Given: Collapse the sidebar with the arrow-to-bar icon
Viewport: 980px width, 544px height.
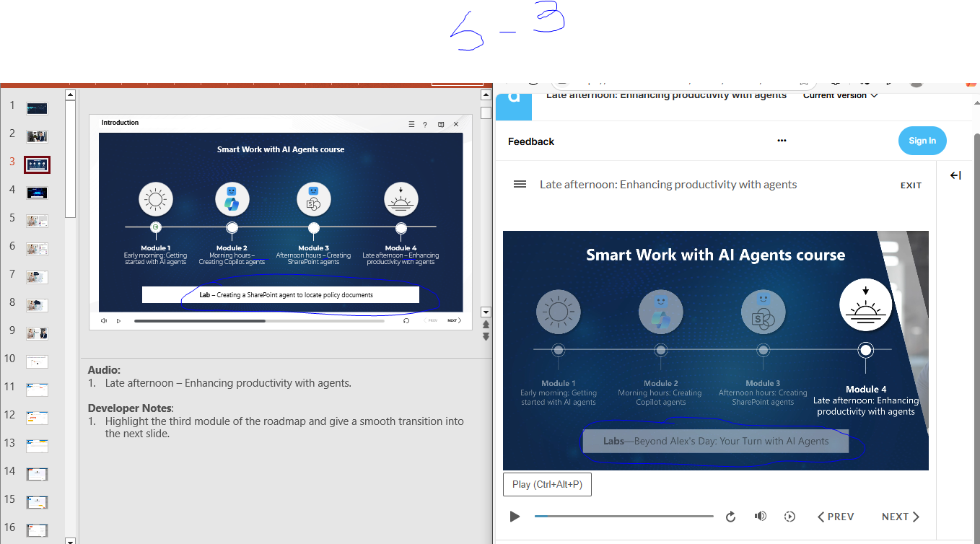Looking at the screenshot, I should (x=955, y=175).
